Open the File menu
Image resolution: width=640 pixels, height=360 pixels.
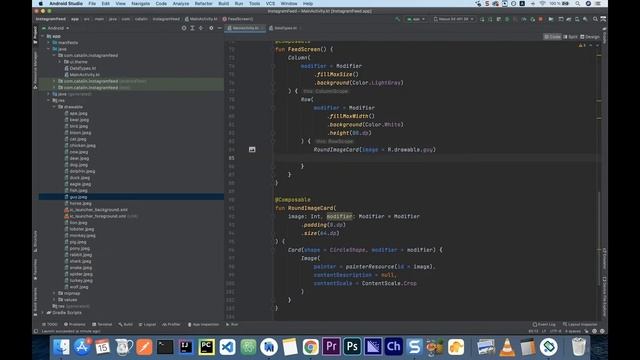coord(92,3)
